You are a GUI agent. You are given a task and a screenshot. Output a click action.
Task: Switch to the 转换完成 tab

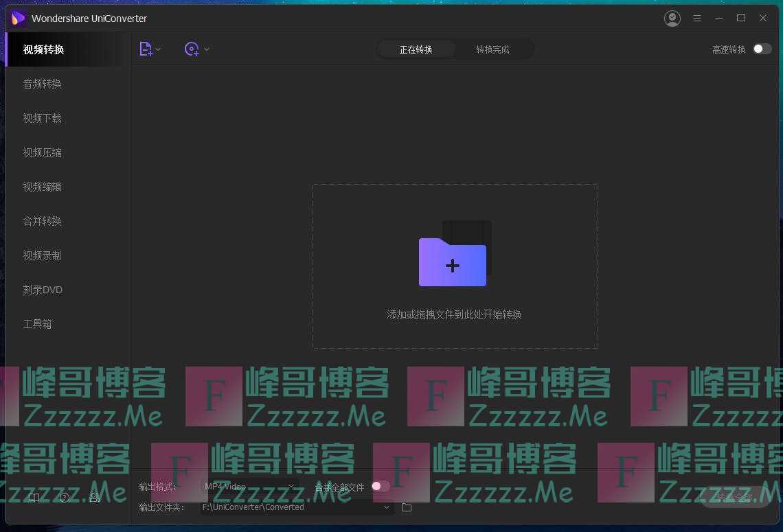492,49
